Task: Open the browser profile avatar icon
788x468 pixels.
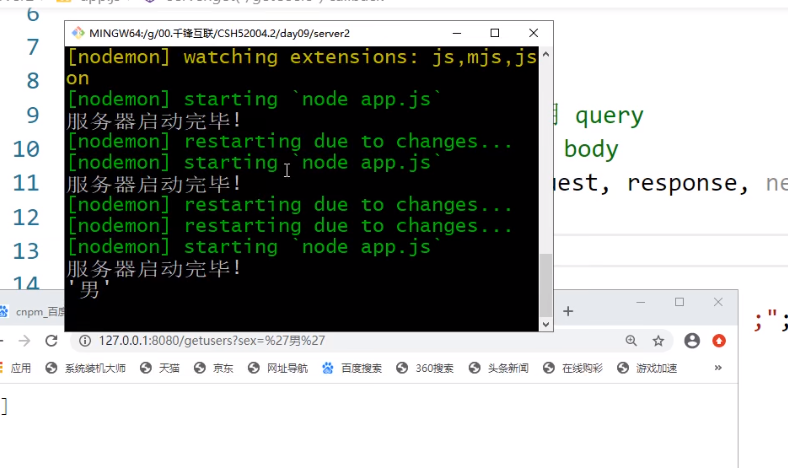Action: point(692,341)
